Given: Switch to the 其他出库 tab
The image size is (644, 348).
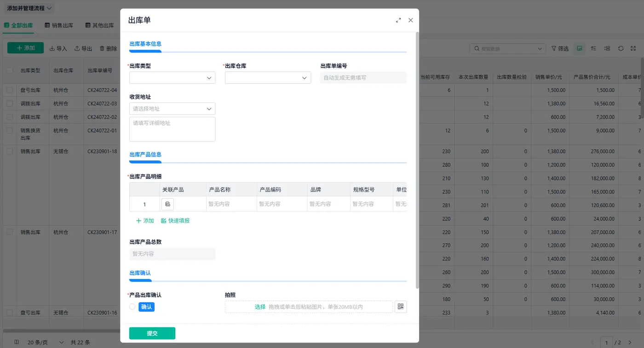Looking at the screenshot, I should click(99, 25).
